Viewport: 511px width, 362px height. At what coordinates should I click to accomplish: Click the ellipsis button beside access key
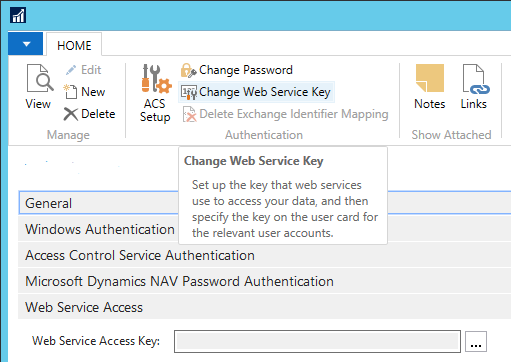476,342
